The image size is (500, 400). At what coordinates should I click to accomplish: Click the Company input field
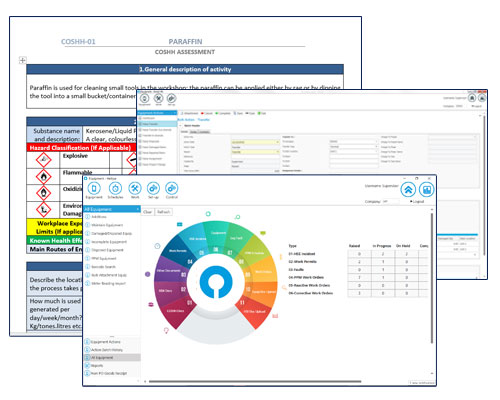(x=391, y=202)
